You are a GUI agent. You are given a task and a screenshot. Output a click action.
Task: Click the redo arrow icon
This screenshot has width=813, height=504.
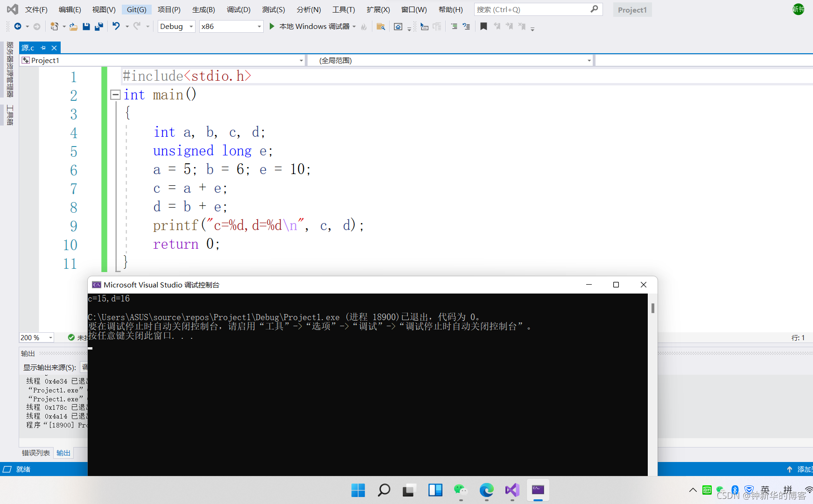coord(137,26)
